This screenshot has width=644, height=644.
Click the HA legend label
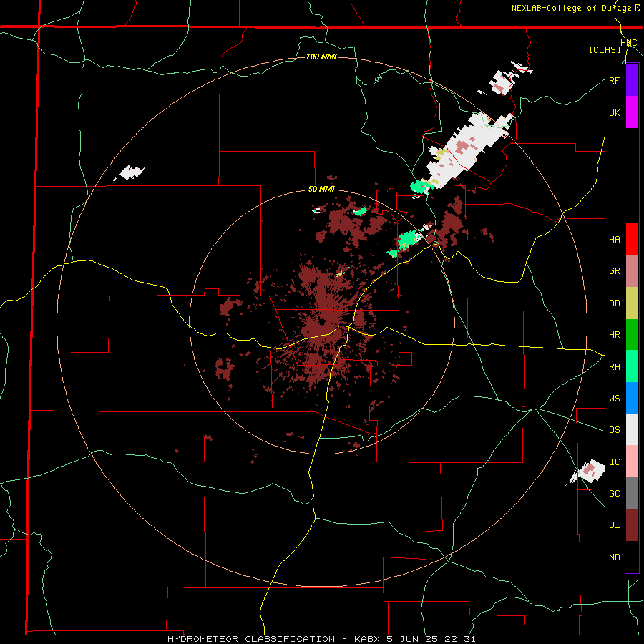[615, 239]
